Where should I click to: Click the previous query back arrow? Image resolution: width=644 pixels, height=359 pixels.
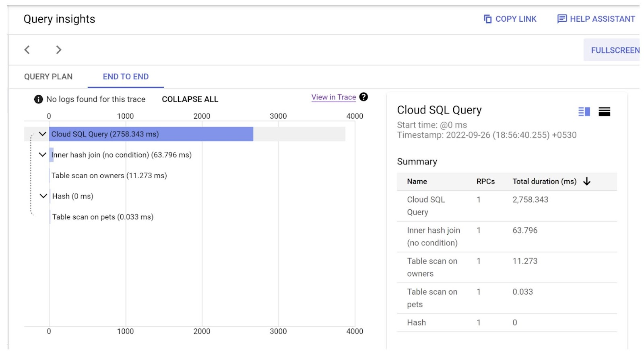coord(27,50)
